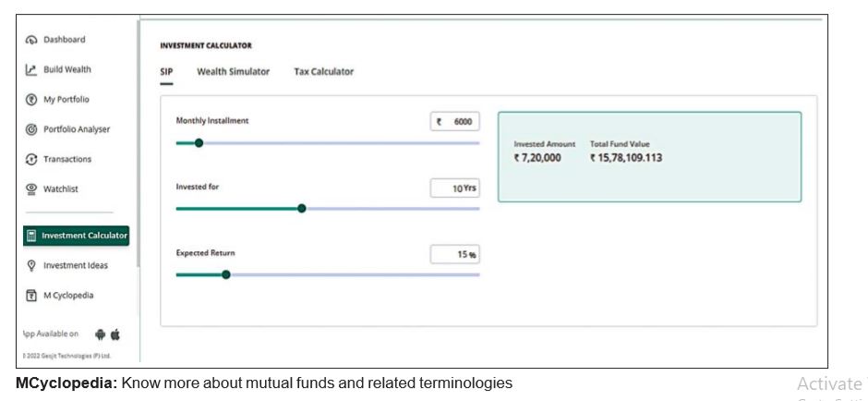Click the Dashboard gauge icon
Viewport: 868px width, 401px height.
pos(31,40)
